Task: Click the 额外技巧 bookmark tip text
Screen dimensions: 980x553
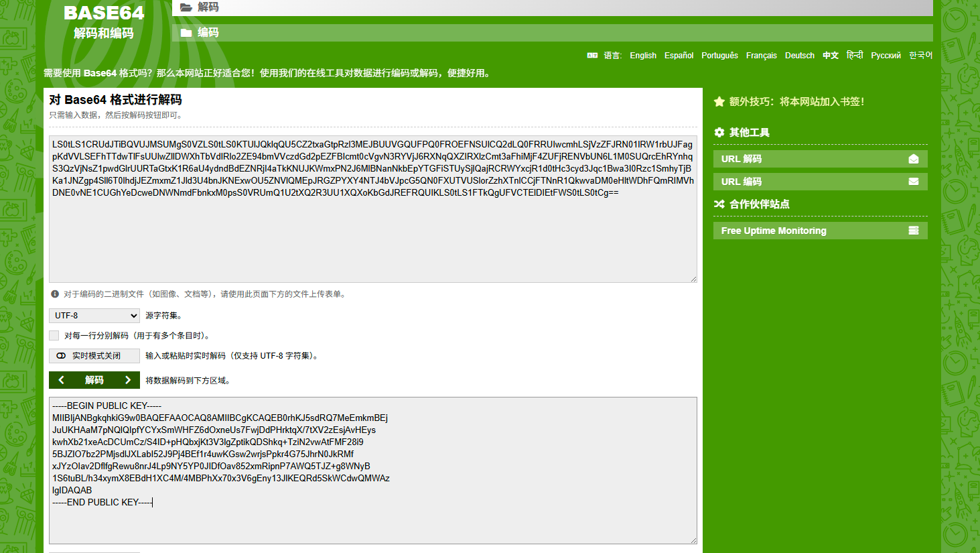Action: pos(796,102)
